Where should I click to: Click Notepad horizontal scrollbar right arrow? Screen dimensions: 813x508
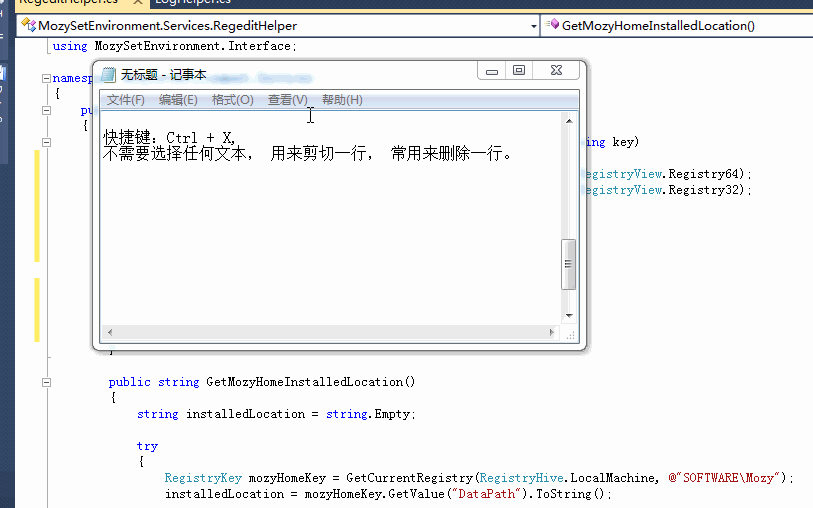pyautogui.click(x=551, y=332)
